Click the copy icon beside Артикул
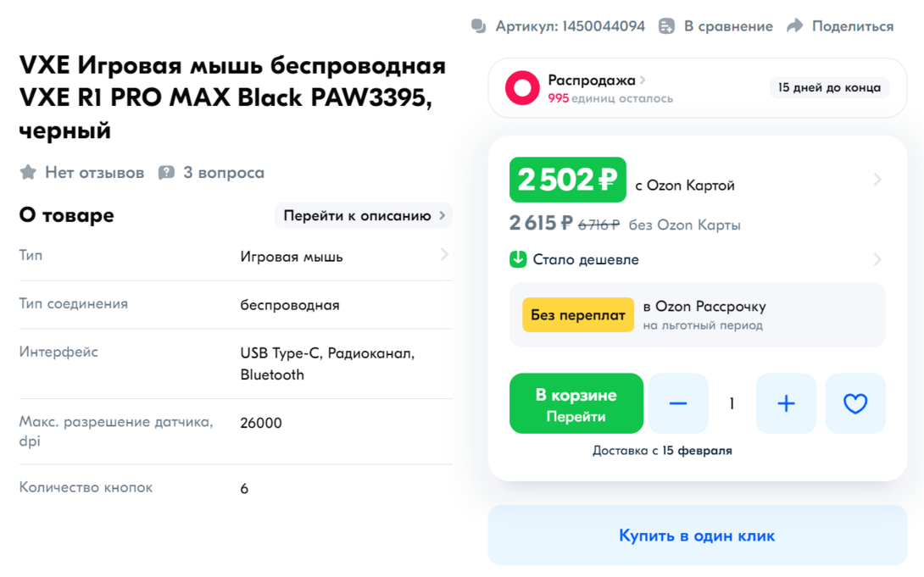 coord(479,26)
